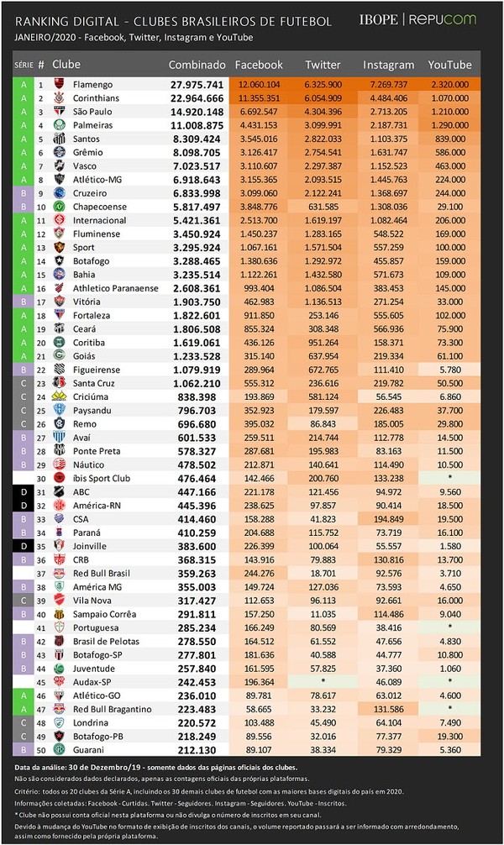
Task: Select the Santa Cruz club name
Action: click(x=94, y=383)
